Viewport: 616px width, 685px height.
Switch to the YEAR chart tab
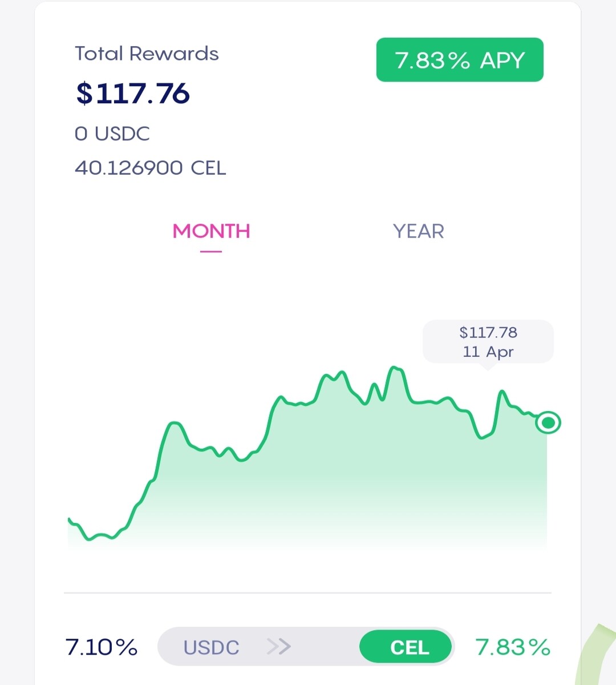point(418,231)
